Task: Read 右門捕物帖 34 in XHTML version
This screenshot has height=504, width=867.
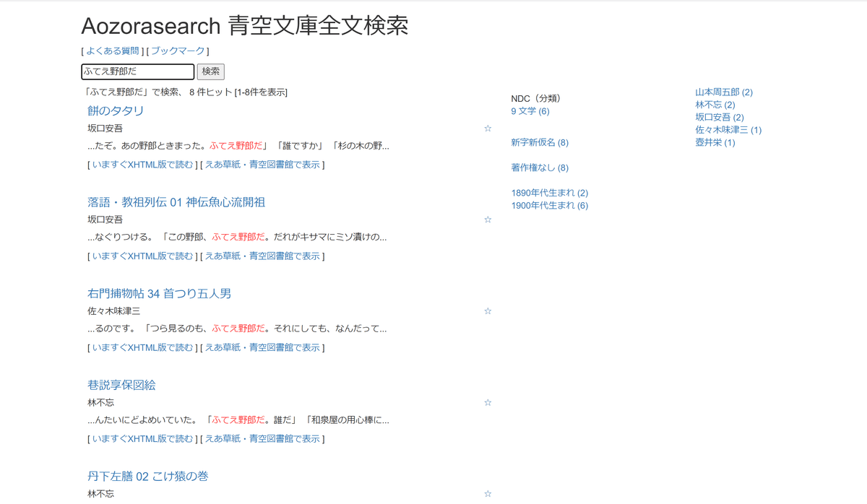Action: [143, 347]
